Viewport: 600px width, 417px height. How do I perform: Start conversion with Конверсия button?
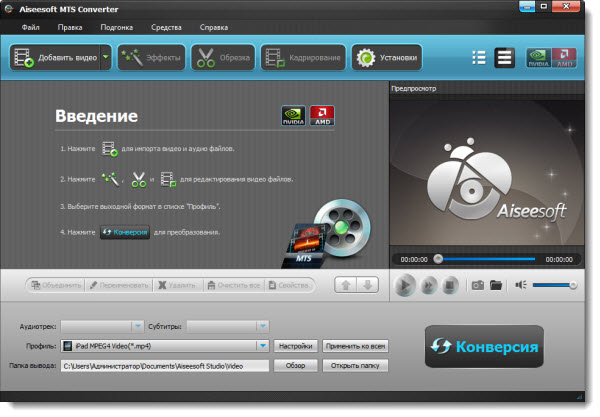(x=484, y=348)
